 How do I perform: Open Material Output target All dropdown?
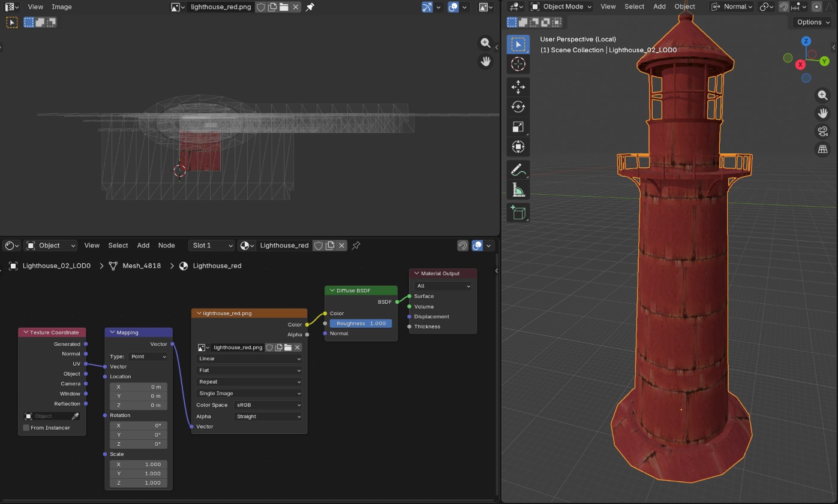tap(443, 286)
